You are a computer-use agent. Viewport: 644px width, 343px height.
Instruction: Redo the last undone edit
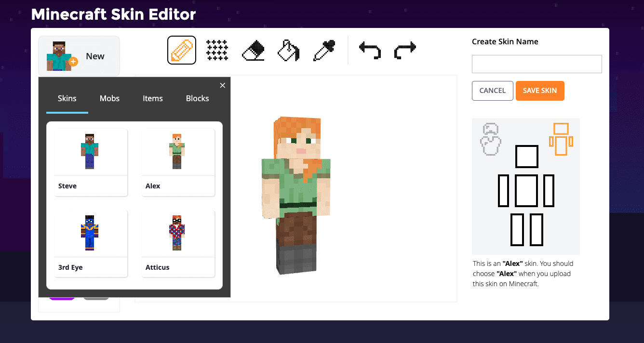tap(405, 50)
